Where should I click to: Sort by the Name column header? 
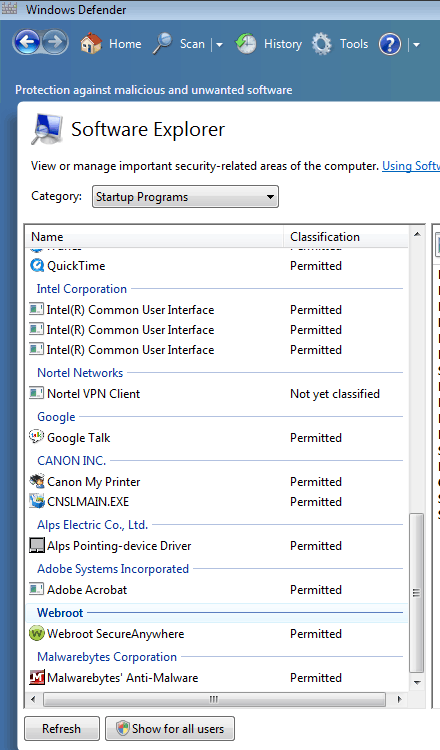point(154,237)
